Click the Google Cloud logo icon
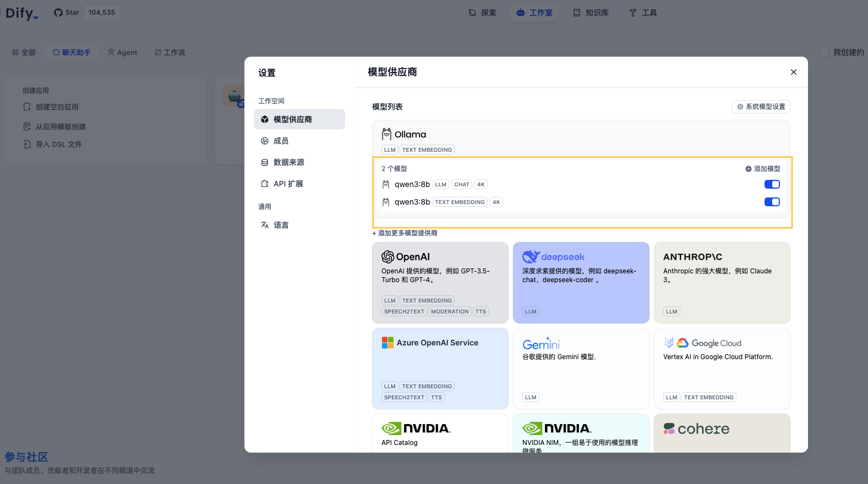The image size is (868, 484). (683, 343)
